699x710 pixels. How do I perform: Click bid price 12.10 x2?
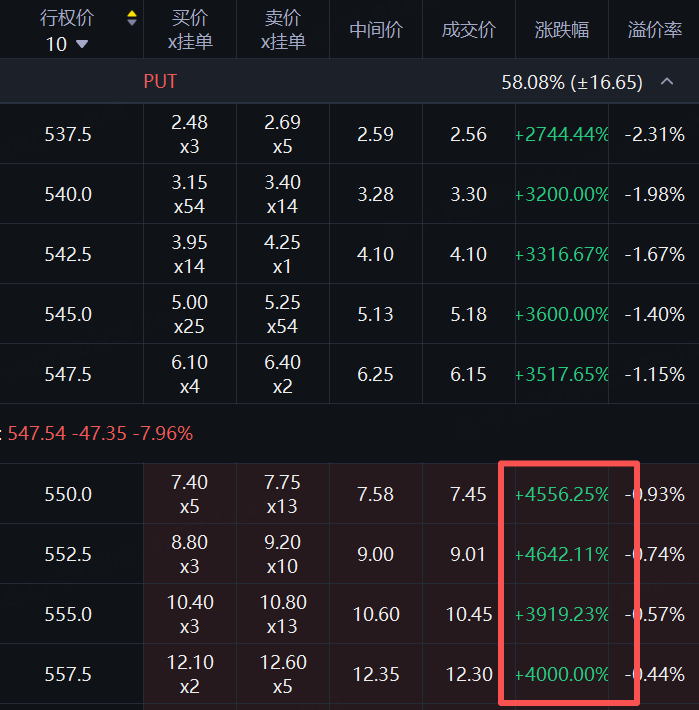click(190, 674)
